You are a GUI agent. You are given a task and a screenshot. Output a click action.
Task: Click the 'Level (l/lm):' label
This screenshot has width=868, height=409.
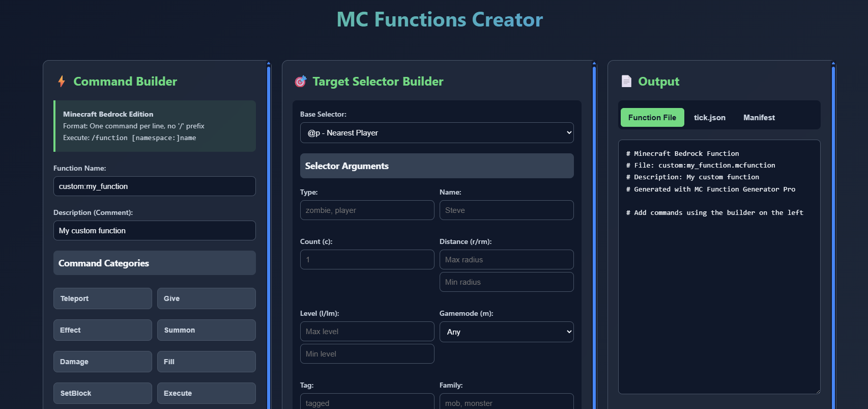click(x=320, y=313)
